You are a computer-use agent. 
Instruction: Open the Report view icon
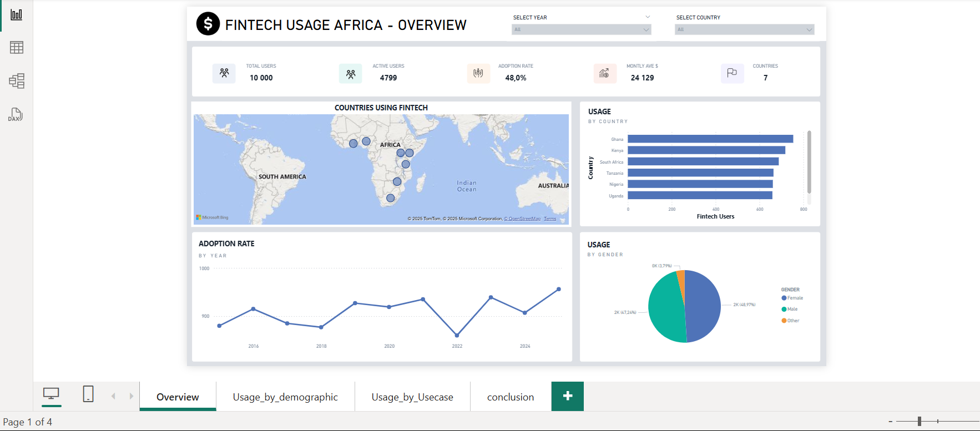[x=17, y=15]
